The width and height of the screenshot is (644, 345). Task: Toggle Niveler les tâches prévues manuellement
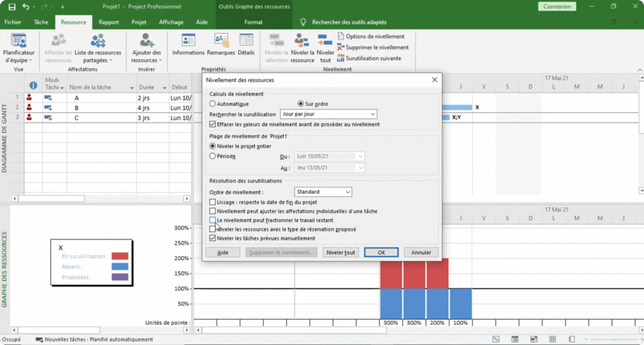pos(213,238)
